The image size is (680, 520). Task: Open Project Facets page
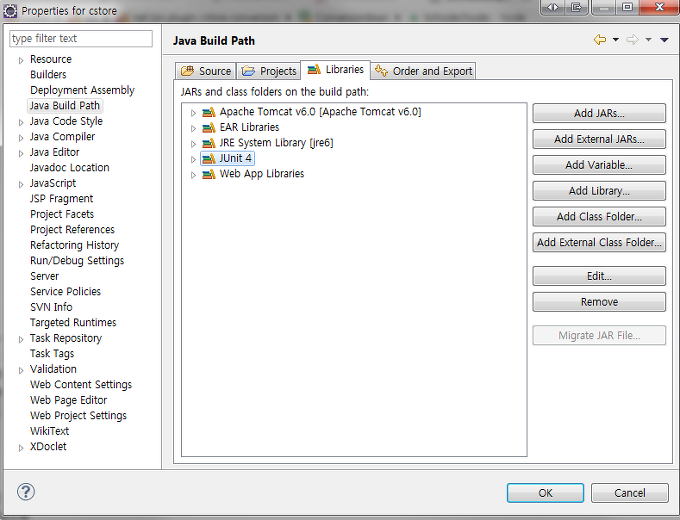[62, 214]
